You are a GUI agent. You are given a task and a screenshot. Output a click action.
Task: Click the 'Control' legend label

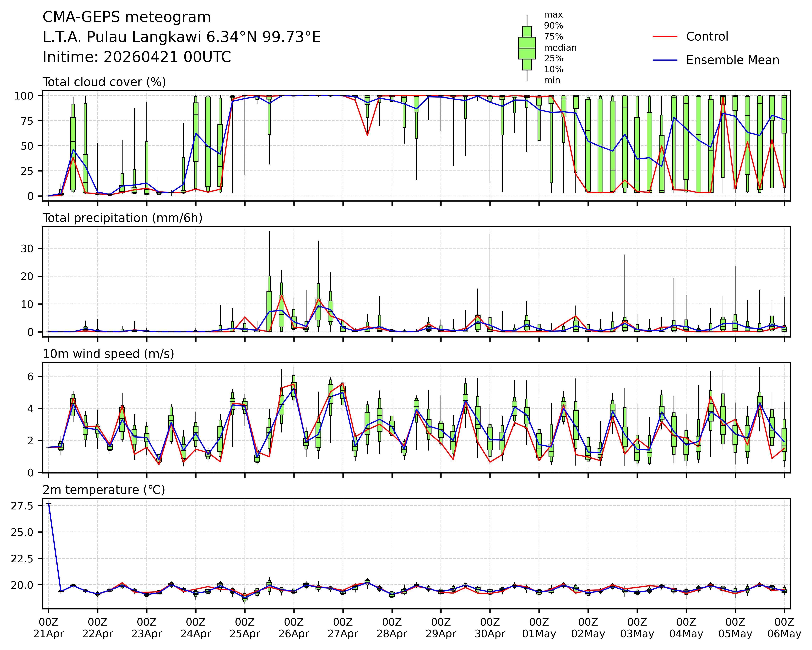pos(707,36)
